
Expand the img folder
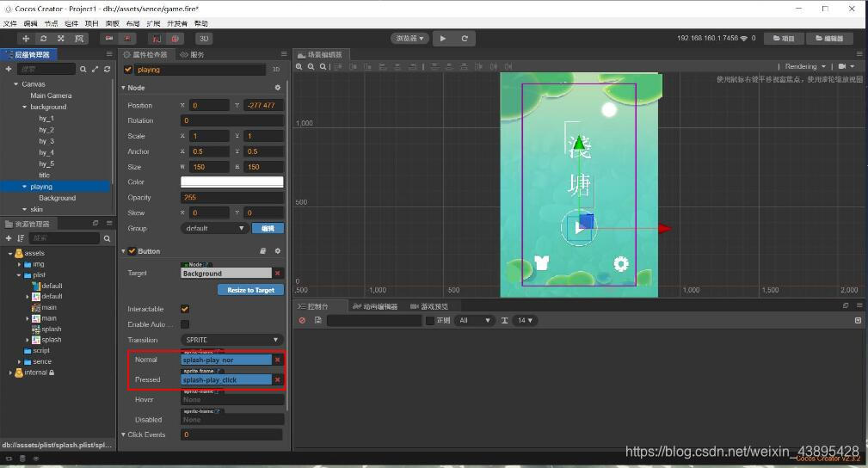pos(20,264)
